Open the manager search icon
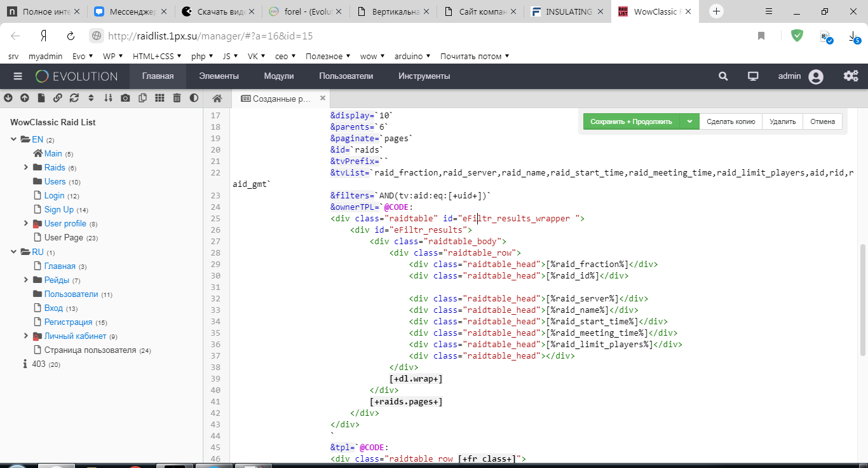 [x=723, y=76]
